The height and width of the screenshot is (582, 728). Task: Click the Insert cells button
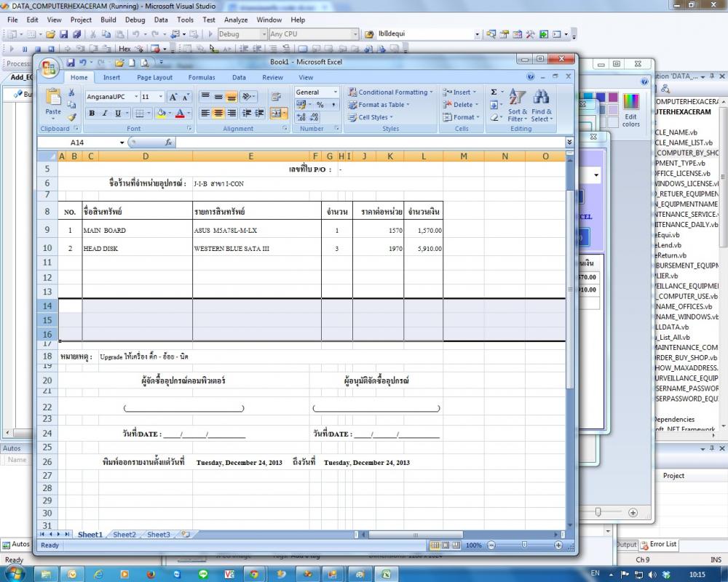tap(459, 92)
